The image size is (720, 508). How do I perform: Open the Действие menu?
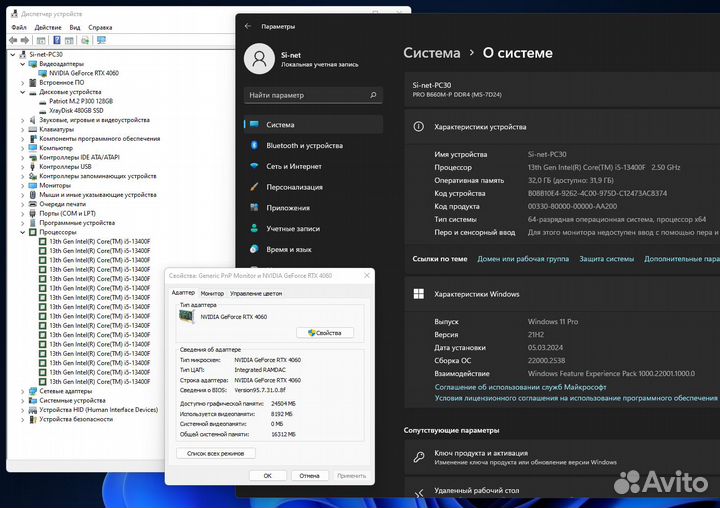(x=48, y=28)
